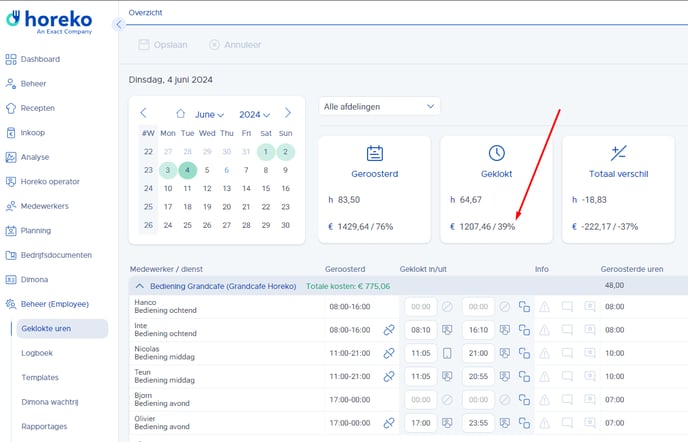
Task: Click the Totaal verschil plus-minus icon
Action: pyautogui.click(x=619, y=153)
